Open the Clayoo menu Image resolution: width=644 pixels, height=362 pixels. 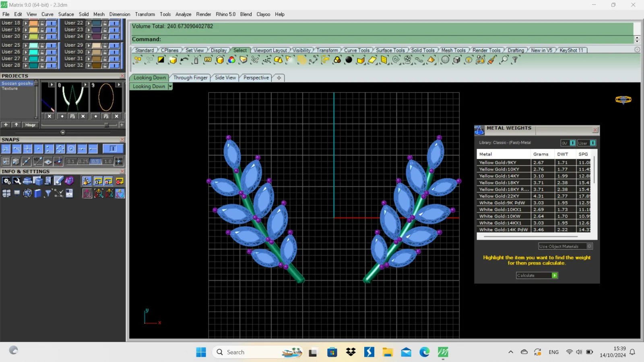click(263, 14)
